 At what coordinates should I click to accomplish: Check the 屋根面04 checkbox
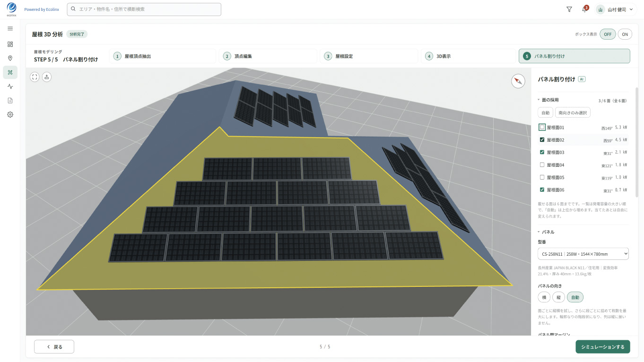tap(542, 165)
